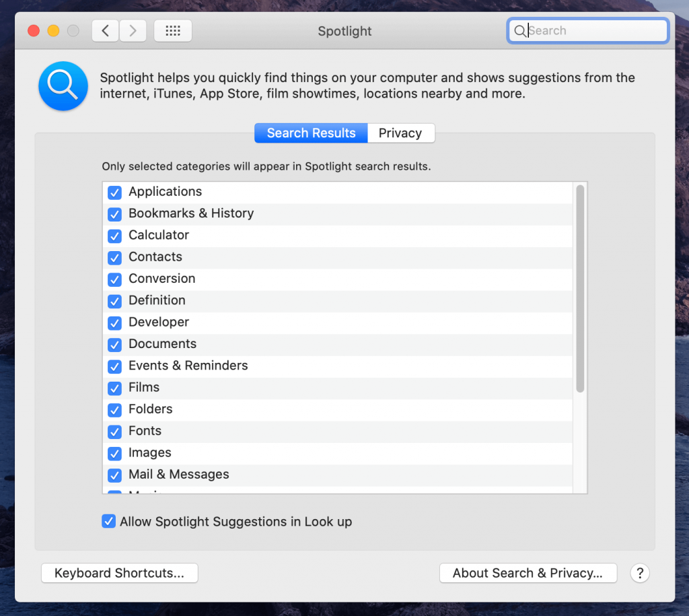Screen dimensions: 689x616
Task: Uncheck Allow Spotlight Suggestions in Look up
Action: point(108,522)
